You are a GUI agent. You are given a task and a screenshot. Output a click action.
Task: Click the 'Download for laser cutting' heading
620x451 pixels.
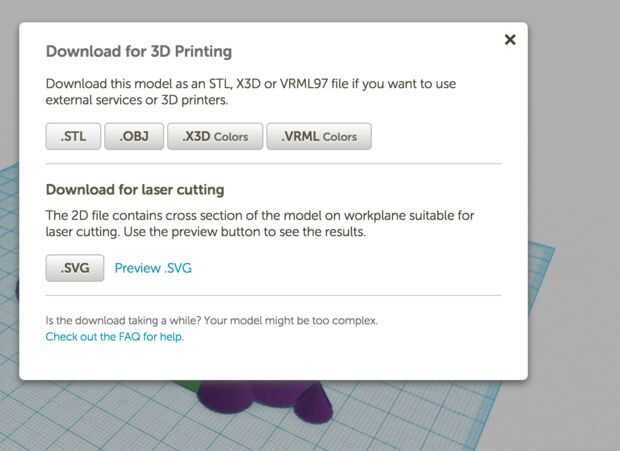[135, 189]
